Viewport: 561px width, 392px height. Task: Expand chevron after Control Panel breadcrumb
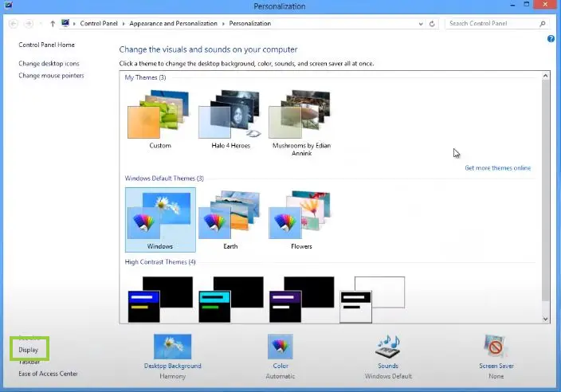[124, 24]
